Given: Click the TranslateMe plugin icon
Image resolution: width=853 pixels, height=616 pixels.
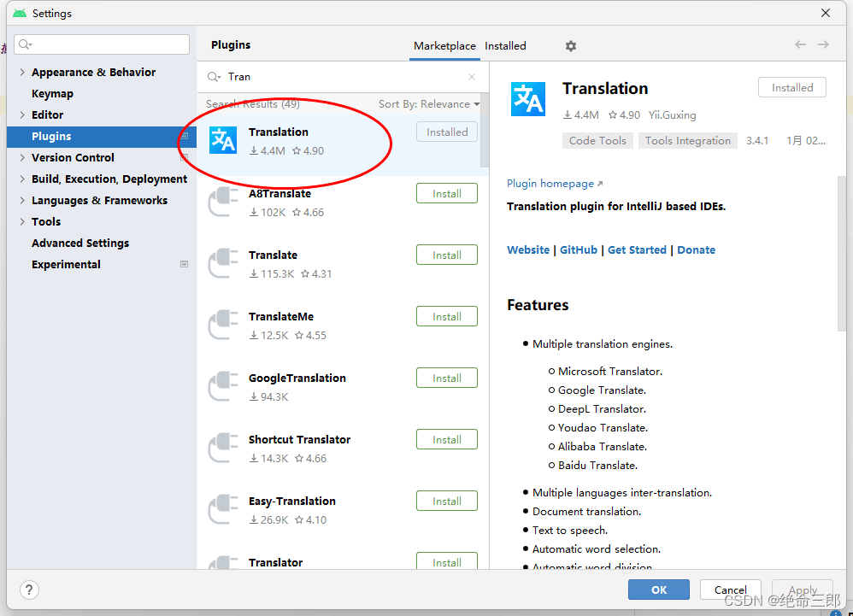Looking at the screenshot, I should (x=223, y=325).
